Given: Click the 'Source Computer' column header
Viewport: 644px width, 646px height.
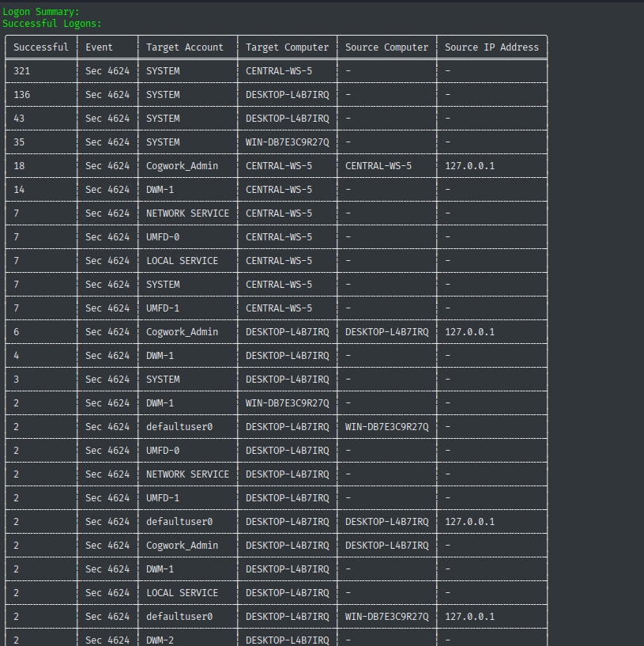Looking at the screenshot, I should click(386, 47).
